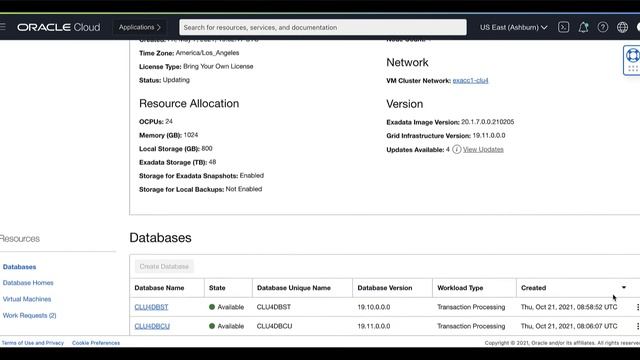Click the Bring Your Own License text
Image resolution: width=640 pixels, height=360 pixels.
(x=218, y=66)
